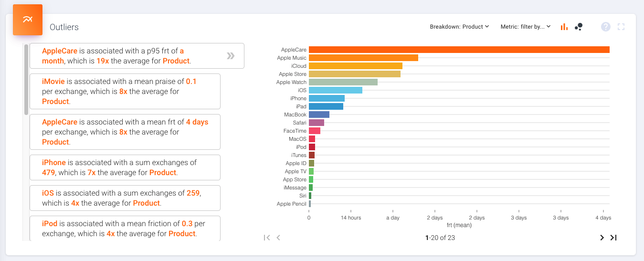
Task: Select the iPod mean friction outlier card
Action: coord(125,229)
